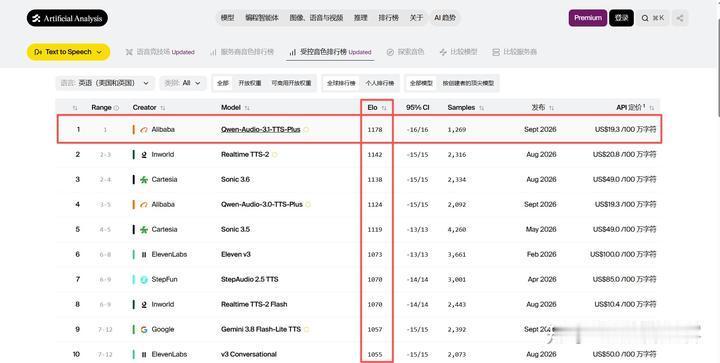720x363 pixels.
Task: Click Alibaba logo in Qwen-Audio-3.0-TTS-Plus row
Action: (x=144, y=205)
